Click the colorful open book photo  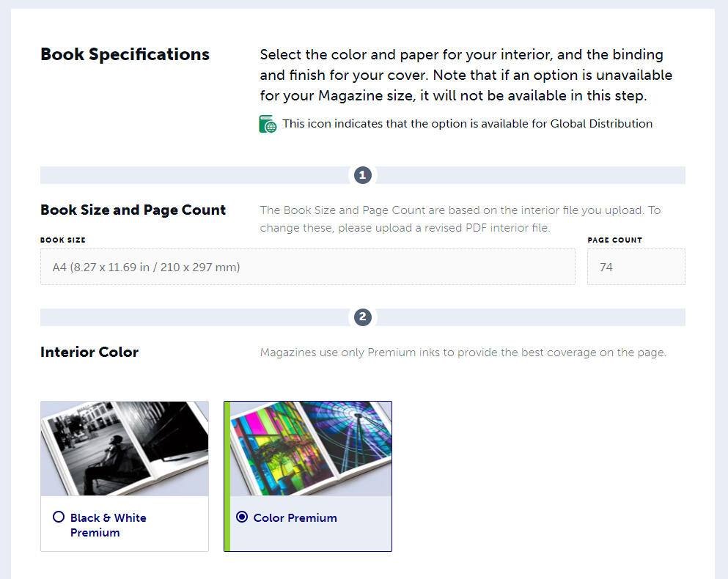click(311, 448)
